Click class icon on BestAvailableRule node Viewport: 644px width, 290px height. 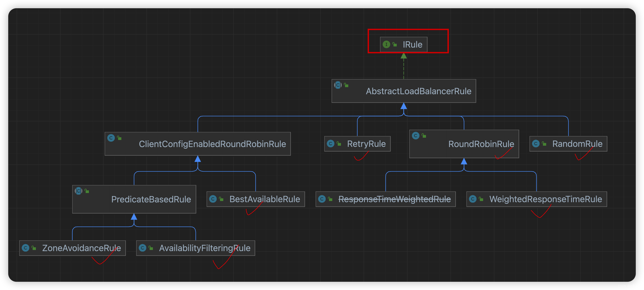point(213,199)
